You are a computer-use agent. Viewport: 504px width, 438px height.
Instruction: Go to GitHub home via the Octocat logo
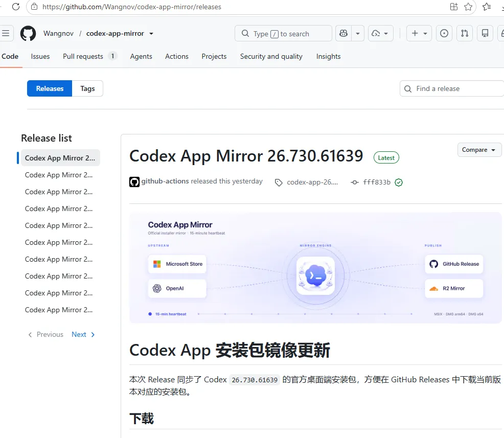tap(28, 33)
